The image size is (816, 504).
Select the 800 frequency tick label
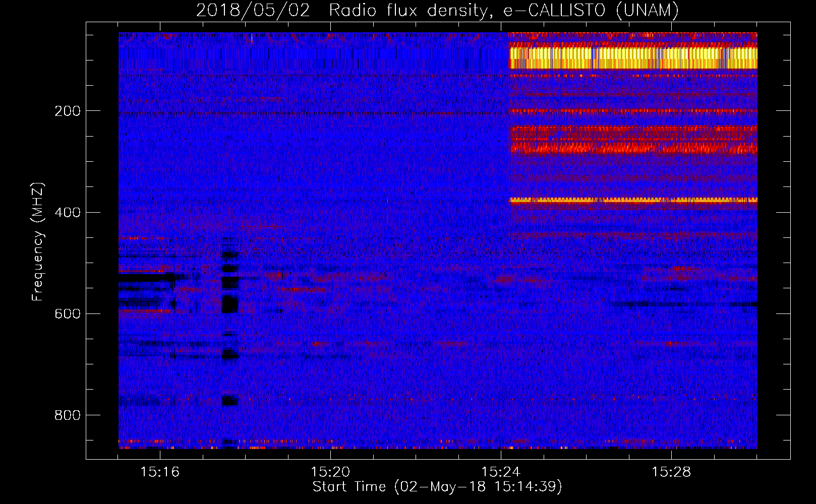point(67,415)
